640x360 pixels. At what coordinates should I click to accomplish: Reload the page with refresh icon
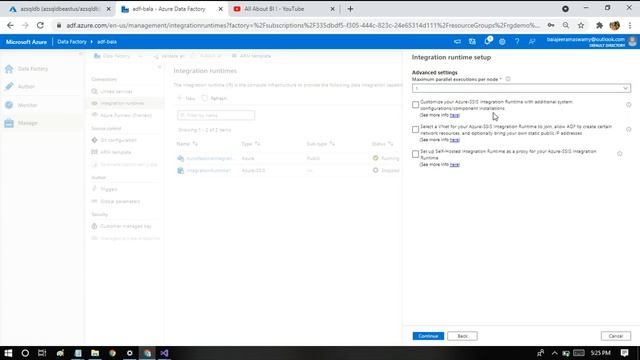click(40, 25)
